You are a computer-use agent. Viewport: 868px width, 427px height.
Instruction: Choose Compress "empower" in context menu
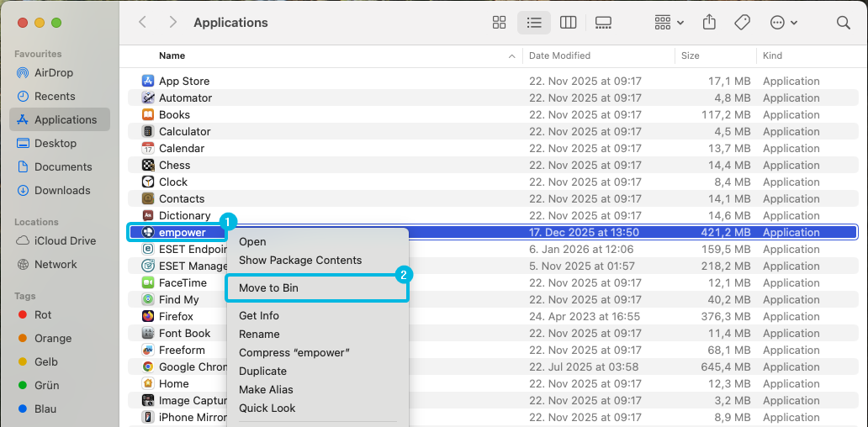tap(317, 353)
